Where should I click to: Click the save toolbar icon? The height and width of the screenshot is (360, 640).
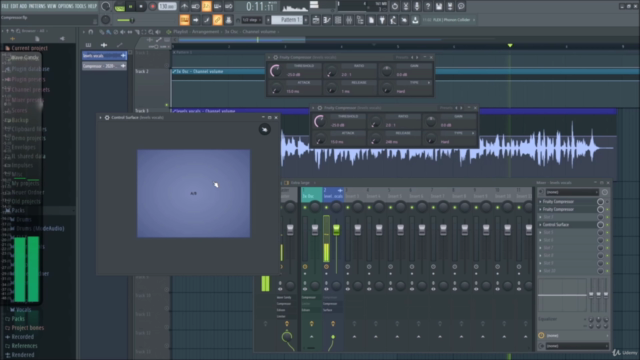click(438, 6)
